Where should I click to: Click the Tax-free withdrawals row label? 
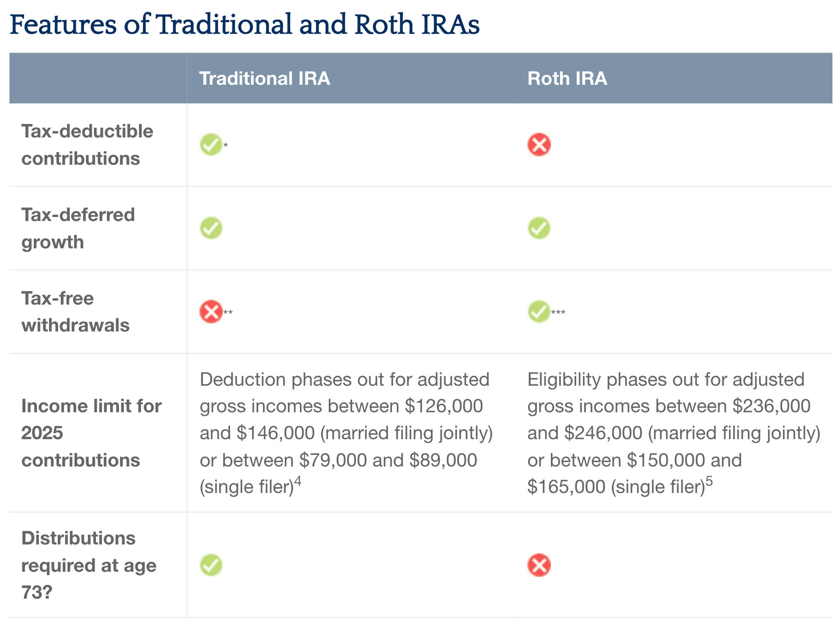coord(75,312)
